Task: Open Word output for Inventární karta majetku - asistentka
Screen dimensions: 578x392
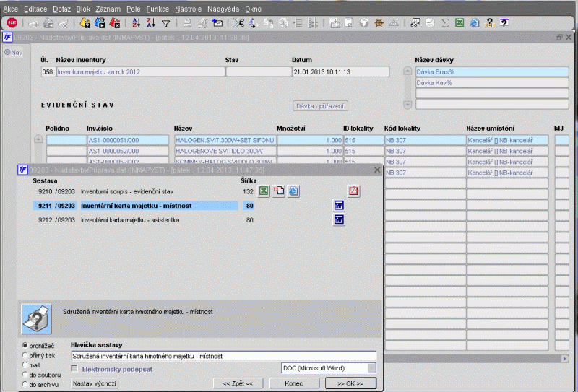Action: 339,220
